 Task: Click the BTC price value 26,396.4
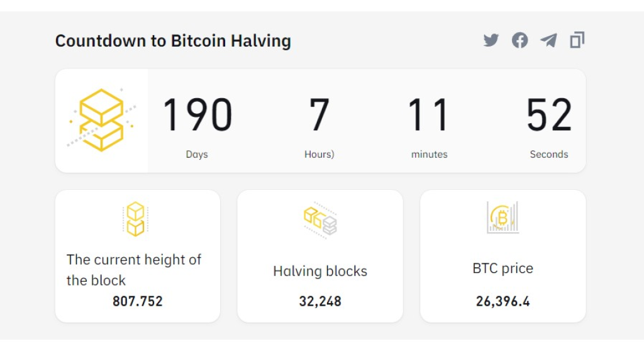click(x=502, y=301)
